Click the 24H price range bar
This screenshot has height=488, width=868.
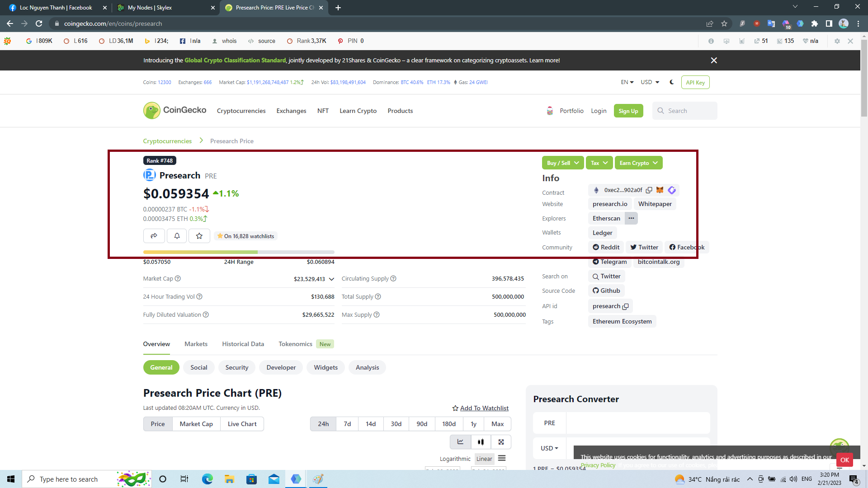point(239,252)
